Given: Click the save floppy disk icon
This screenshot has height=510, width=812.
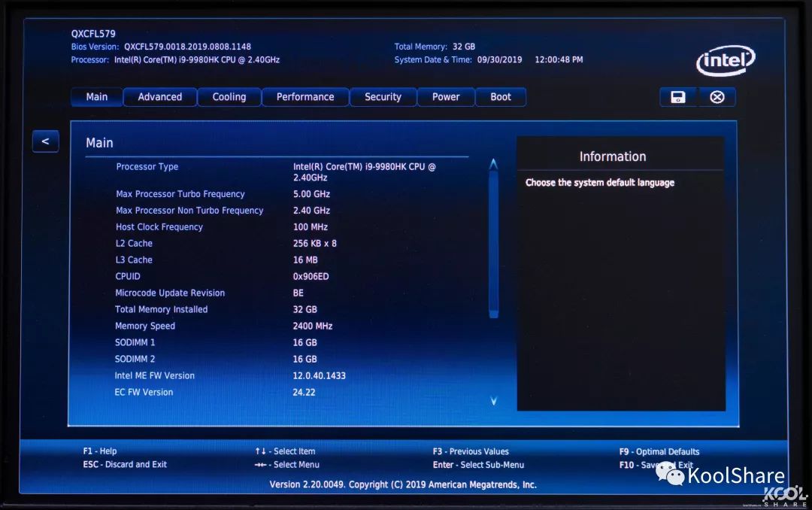Looking at the screenshot, I should pos(678,97).
